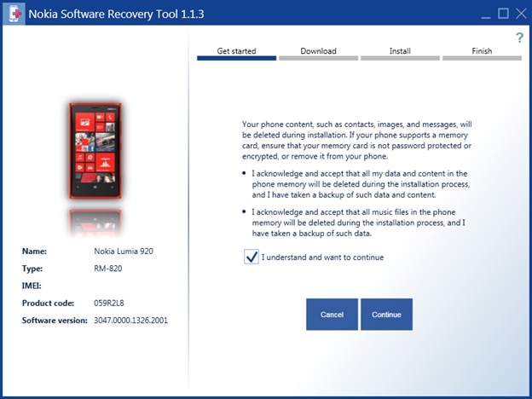
Task: Select the 'Get started' step label
Action: tap(236, 51)
